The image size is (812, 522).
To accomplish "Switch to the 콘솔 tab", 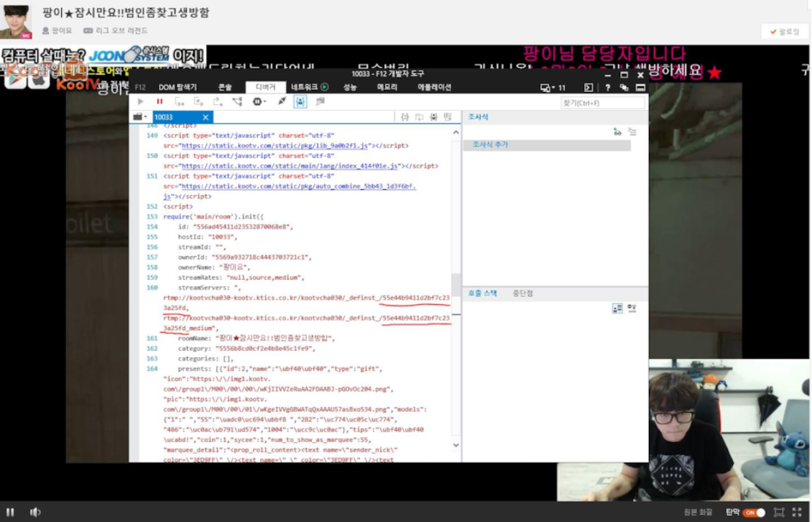I will click(225, 87).
